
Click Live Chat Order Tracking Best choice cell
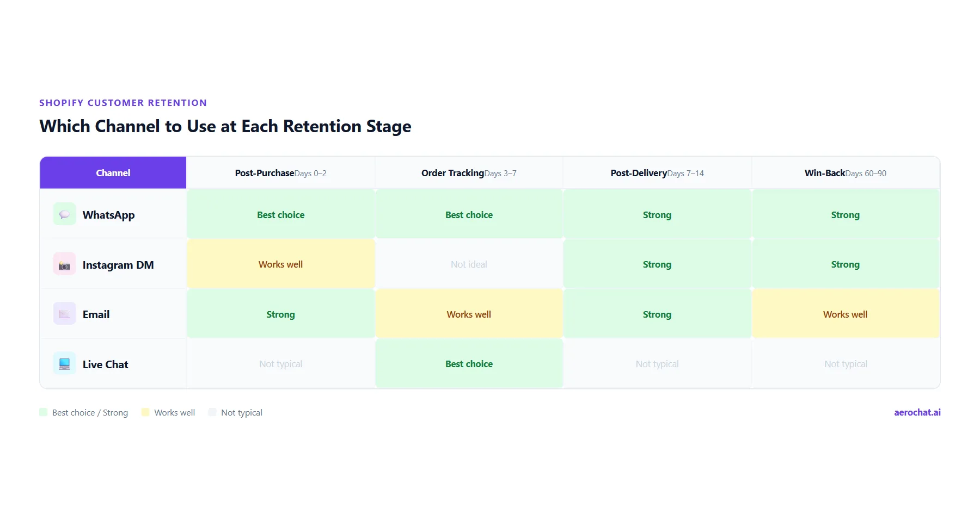[469, 363]
